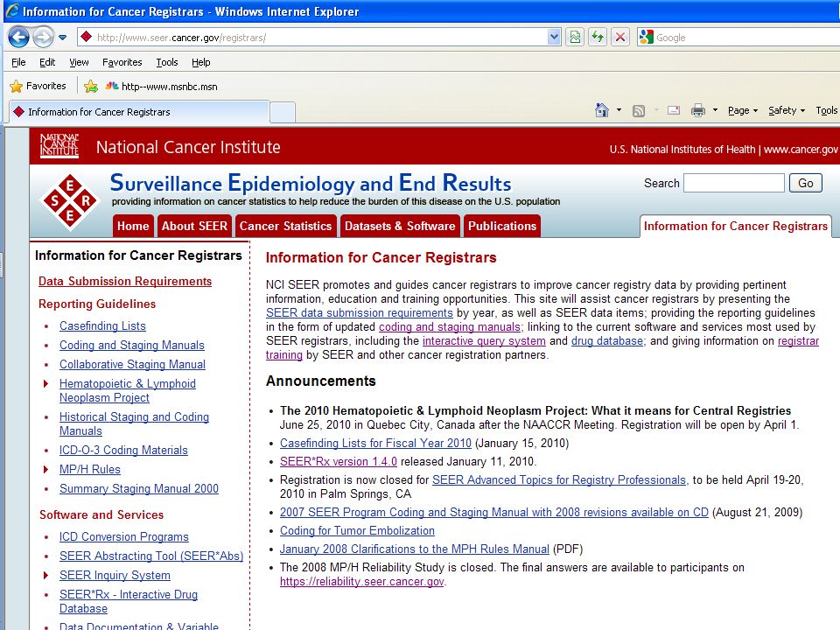Select the Information for Cancer Registrars site tab
The height and width of the screenshot is (630, 840).
tap(736, 226)
